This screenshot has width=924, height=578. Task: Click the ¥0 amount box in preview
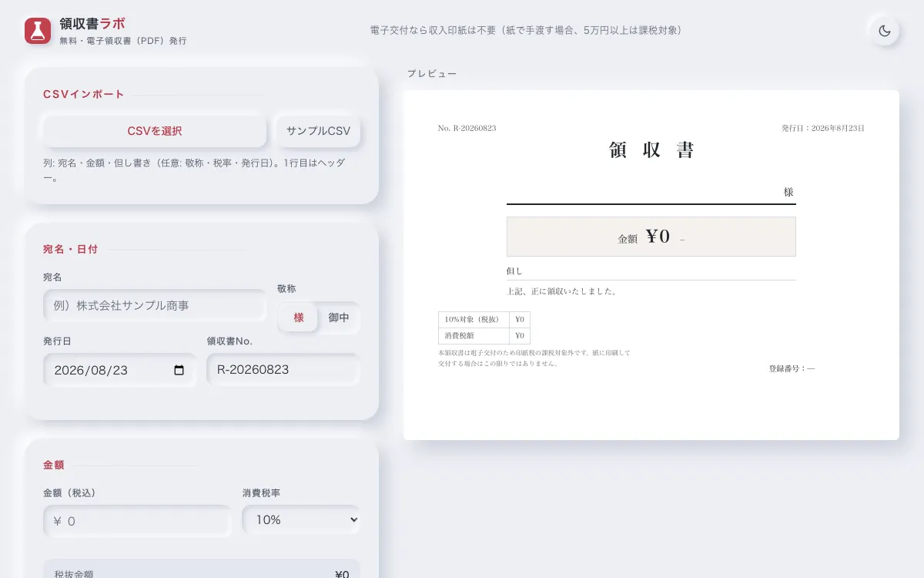click(651, 237)
